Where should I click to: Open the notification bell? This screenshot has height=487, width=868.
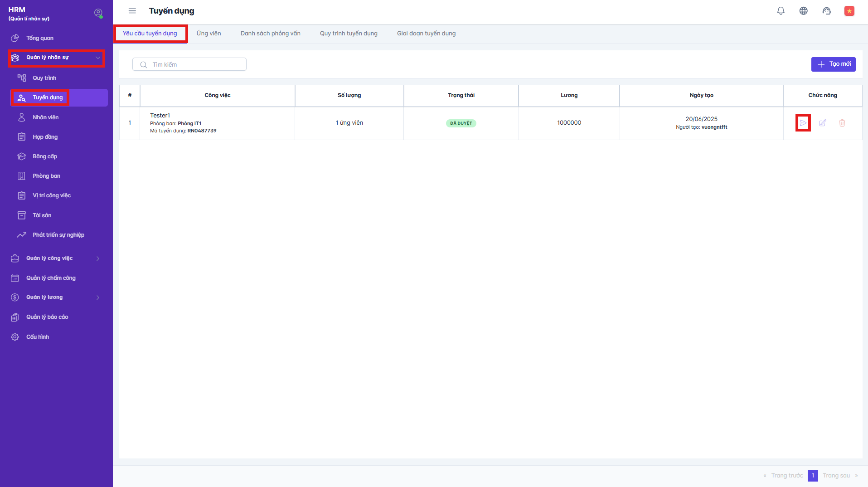click(x=781, y=11)
